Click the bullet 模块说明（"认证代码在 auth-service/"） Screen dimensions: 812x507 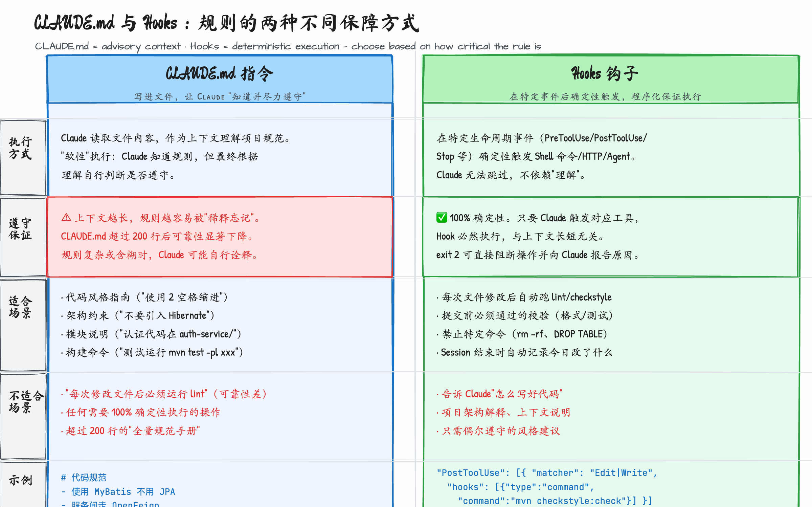coord(151,334)
